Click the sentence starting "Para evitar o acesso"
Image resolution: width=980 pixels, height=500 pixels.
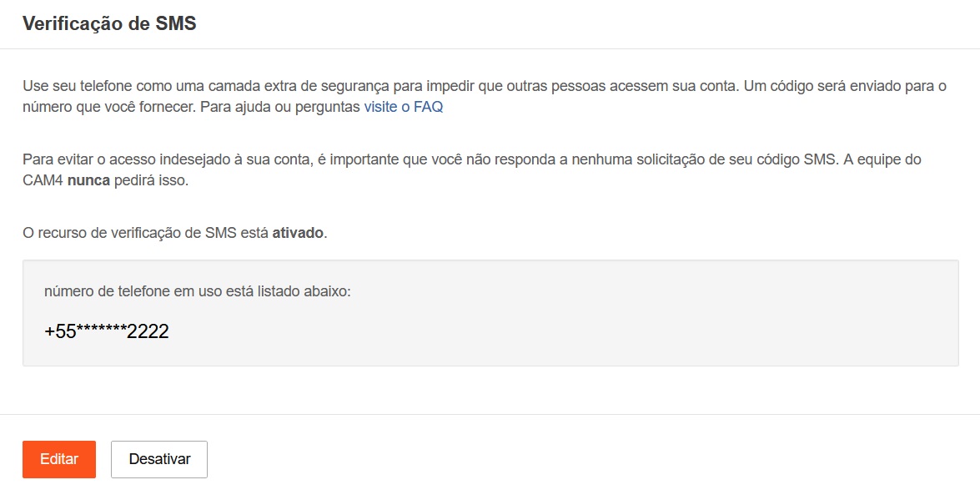click(334, 159)
